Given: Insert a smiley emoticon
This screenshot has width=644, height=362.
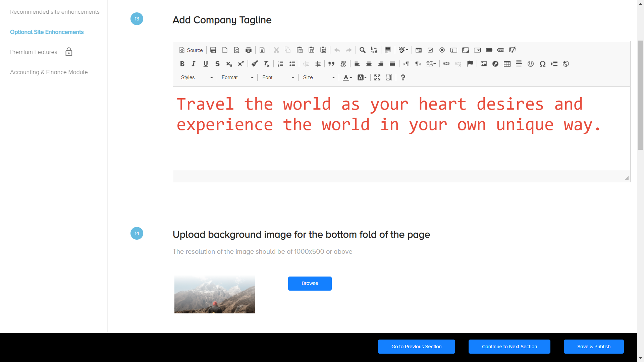Looking at the screenshot, I should point(530,64).
